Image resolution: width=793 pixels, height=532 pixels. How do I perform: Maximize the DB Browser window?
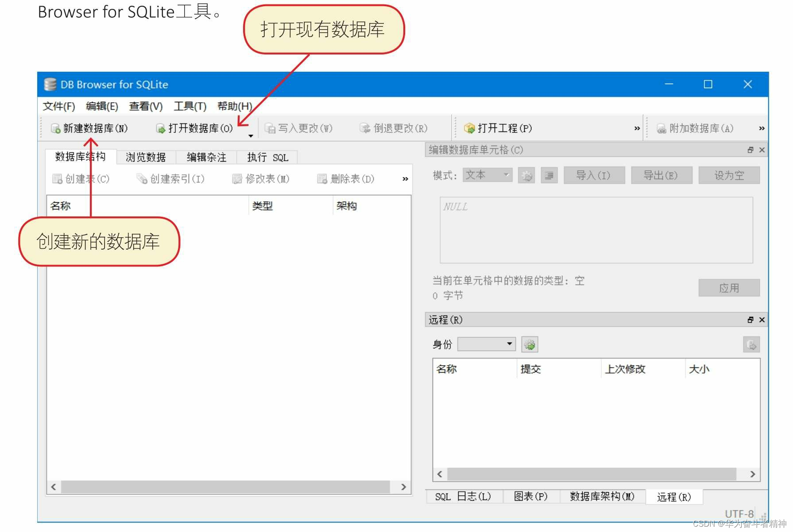708,84
